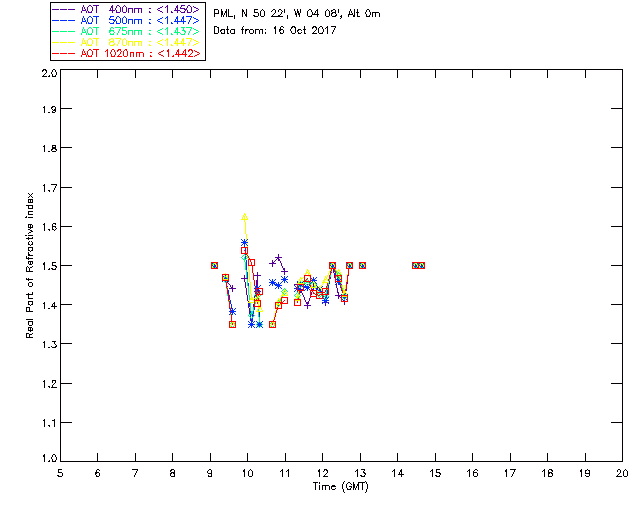Click the AOT 870nm legend entry

pyautogui.click(x=127, y=42)
